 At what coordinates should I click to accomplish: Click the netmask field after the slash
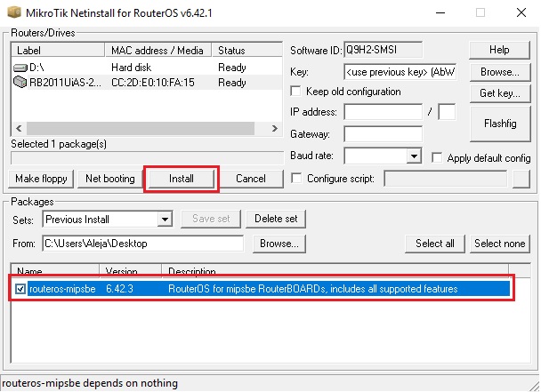447,112
